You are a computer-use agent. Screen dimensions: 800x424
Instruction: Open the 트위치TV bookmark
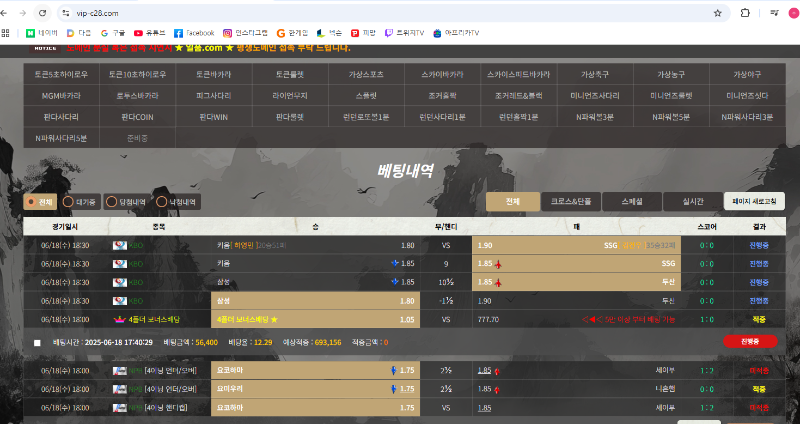[x=404, y=33]
